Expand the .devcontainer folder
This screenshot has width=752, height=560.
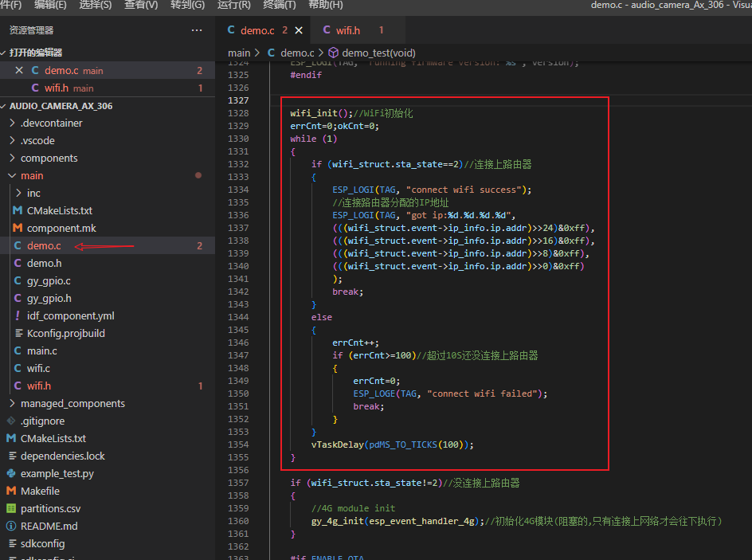tap(51, 123)
